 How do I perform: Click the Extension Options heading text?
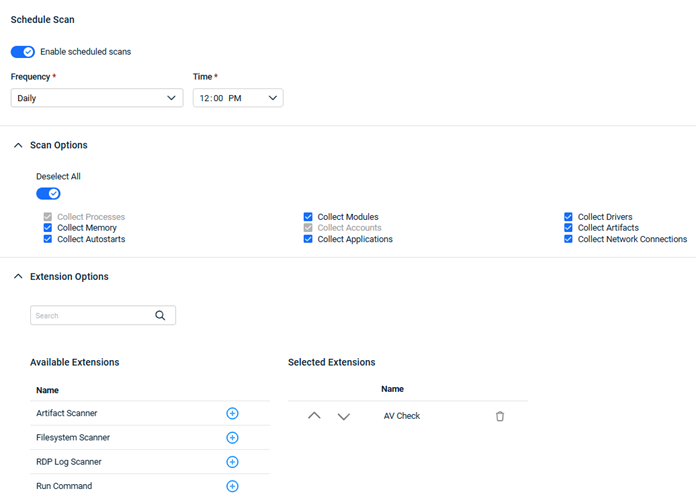click(69, 276)
